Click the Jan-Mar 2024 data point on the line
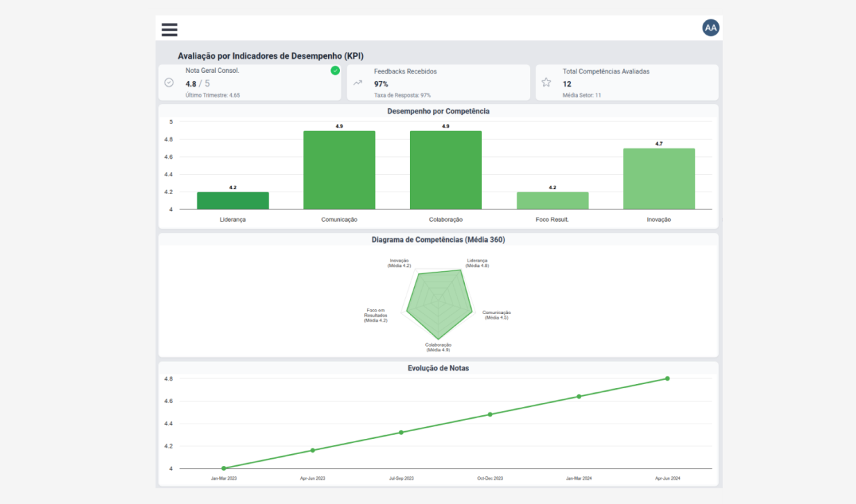This screenshot has width=856, height=504. (579, 397)
